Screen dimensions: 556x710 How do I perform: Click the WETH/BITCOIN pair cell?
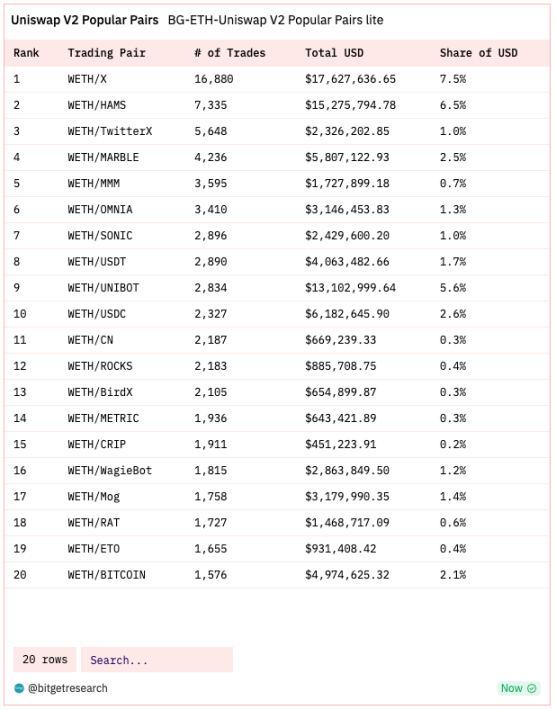(106, 575)
